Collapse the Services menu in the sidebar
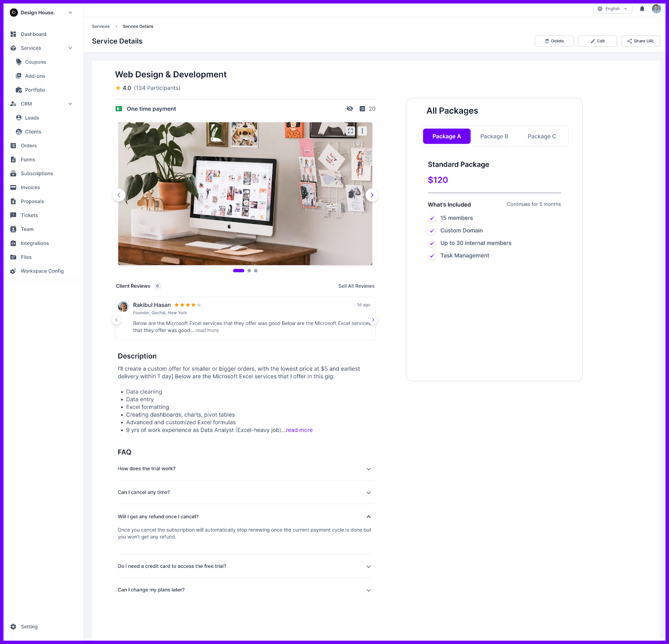 (70, 48)
